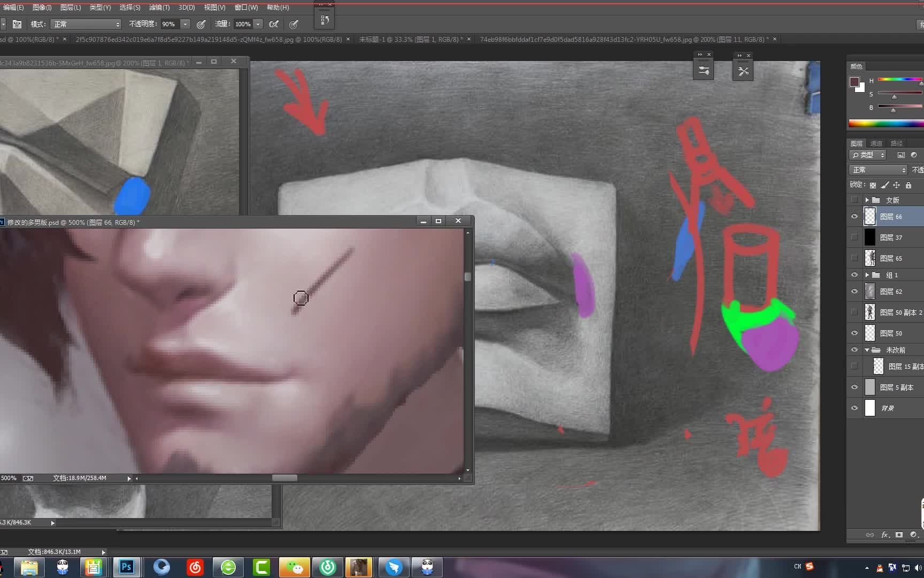Screen dimensions: 924x578
Task: Hide 组 1 group with eye icon
Action: pos(854,275)
